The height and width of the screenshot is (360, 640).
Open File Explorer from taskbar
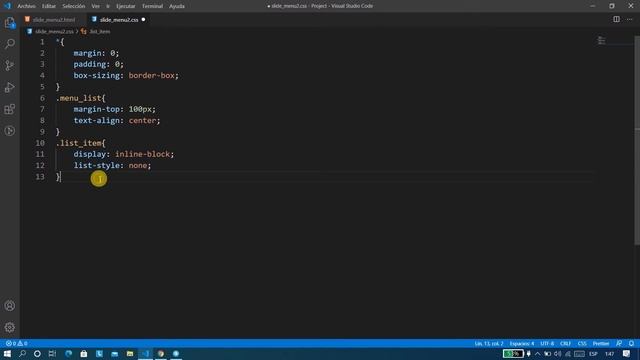[x=130, y=353]
